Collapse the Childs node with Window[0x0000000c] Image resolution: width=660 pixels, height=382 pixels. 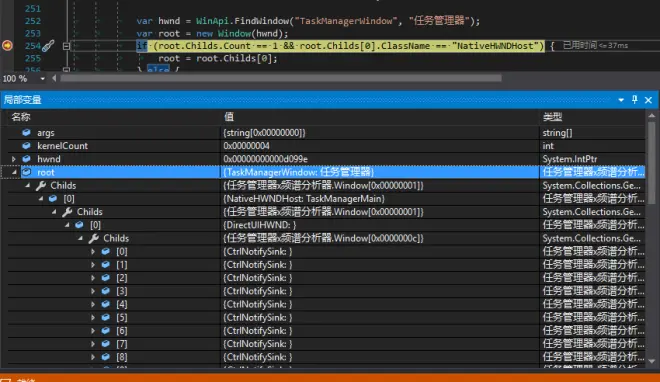(x=80, y=239)
